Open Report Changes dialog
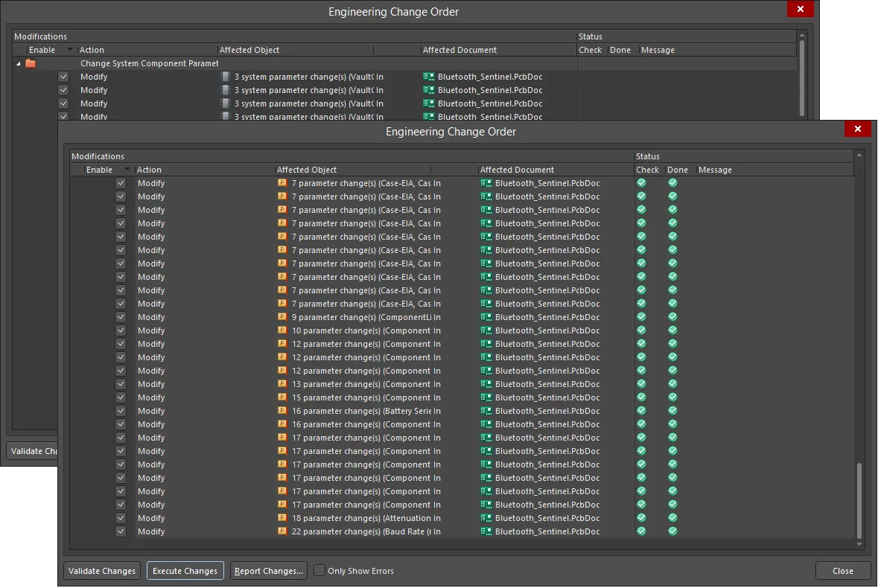The image size is (878, 588). point(268,571)
